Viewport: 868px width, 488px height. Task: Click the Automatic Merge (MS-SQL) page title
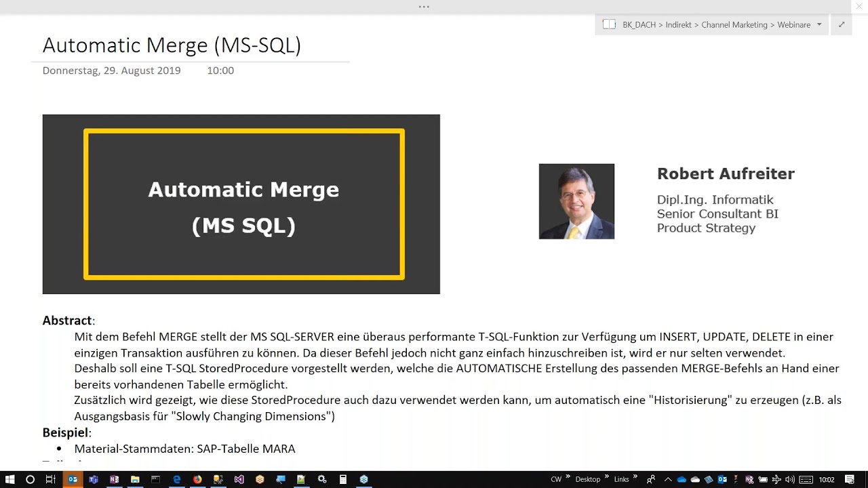[x=172, y=45]
